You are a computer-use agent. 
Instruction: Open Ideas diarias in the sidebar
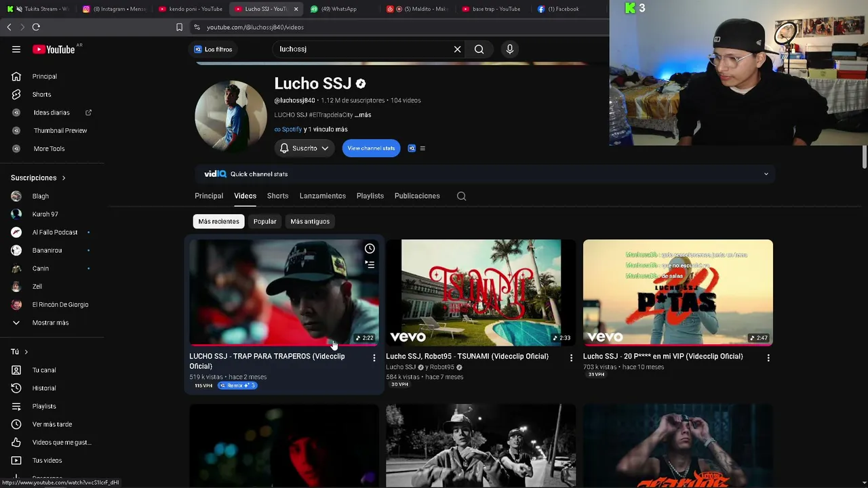click(52, 113)
